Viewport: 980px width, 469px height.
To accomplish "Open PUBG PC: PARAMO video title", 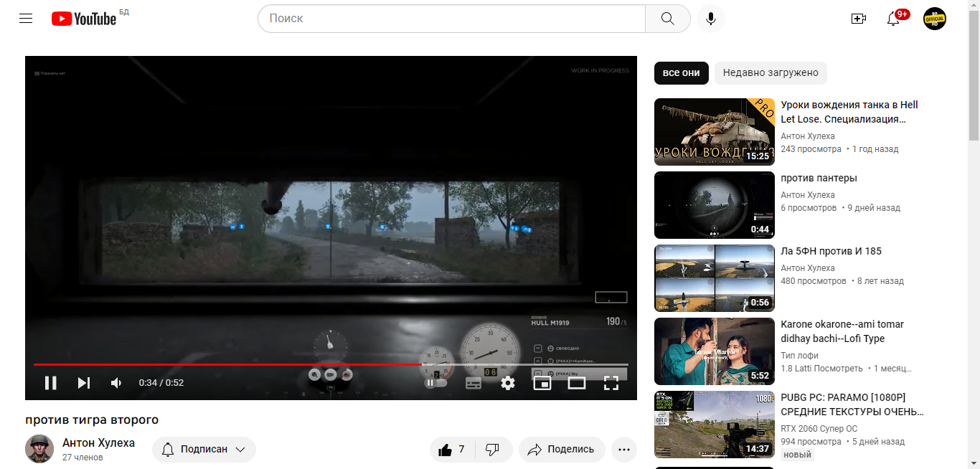I will (x=852, y=404).
